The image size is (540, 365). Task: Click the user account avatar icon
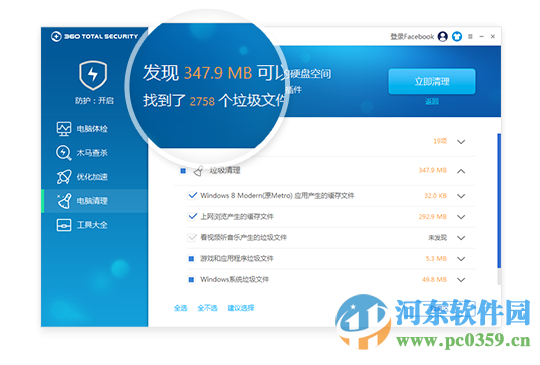tap(443, 36)
